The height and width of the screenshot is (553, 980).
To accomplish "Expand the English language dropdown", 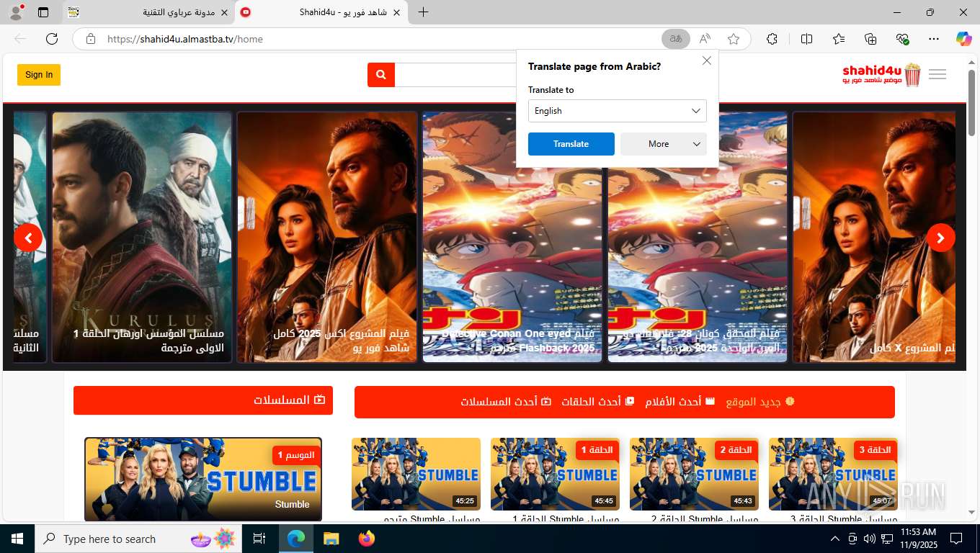I will (618, 111).
